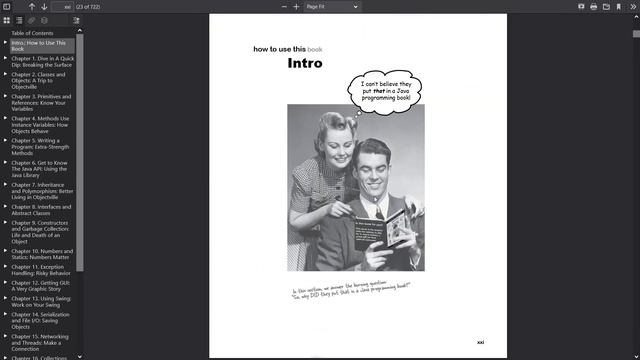Open Chapter 2 Classes and Objects
Screen dimensions: 640x360
click(x=38, y=80)
